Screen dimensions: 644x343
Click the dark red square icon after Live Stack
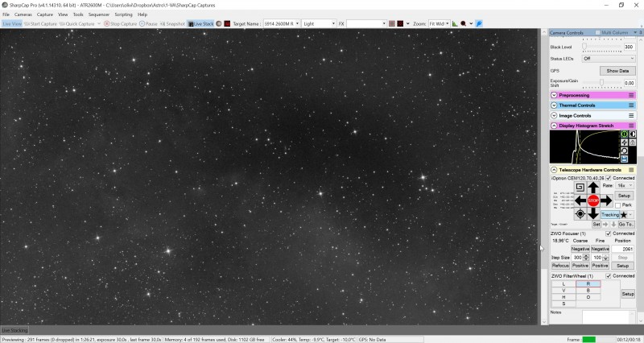(x=227, y=24)
